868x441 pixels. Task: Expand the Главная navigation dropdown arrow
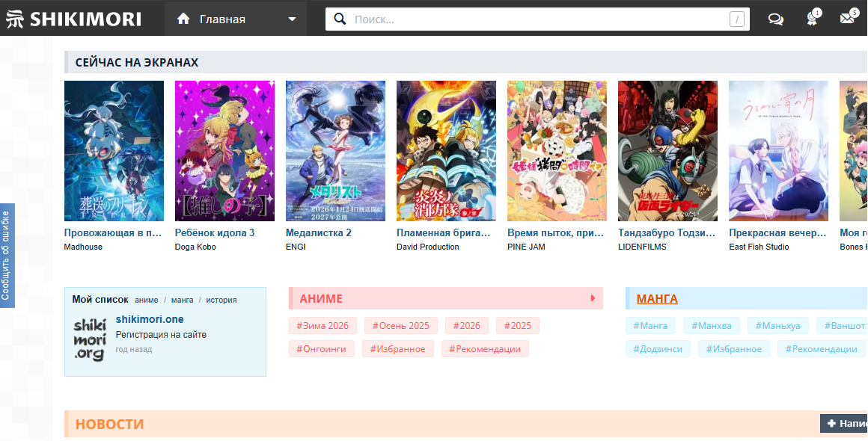[x=293, y=19]
